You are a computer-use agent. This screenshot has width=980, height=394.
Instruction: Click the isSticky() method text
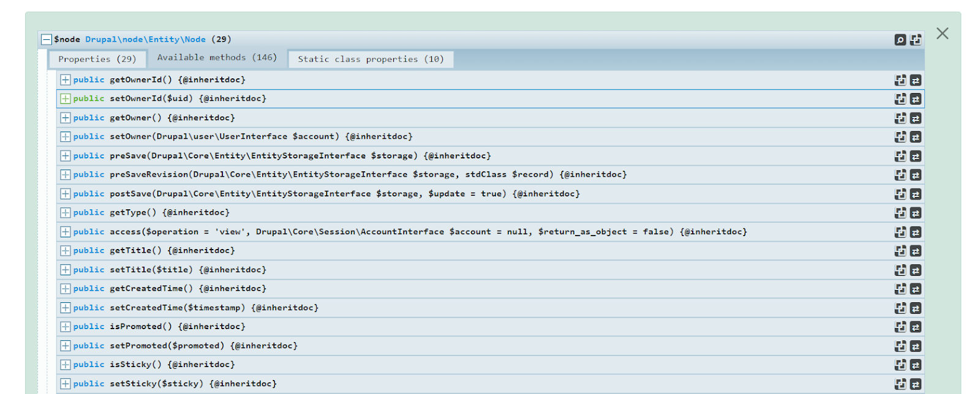pos(135,364)
